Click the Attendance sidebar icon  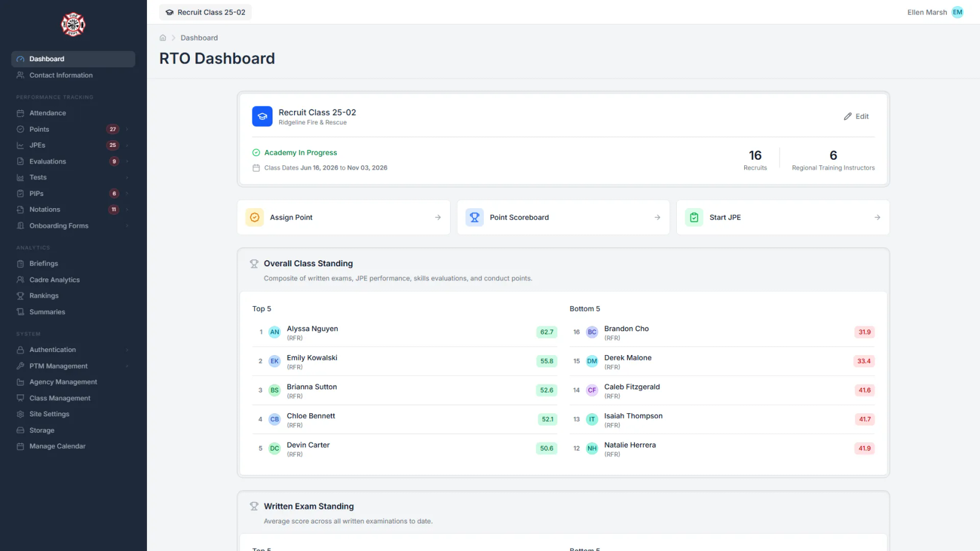tap(20, 113)
